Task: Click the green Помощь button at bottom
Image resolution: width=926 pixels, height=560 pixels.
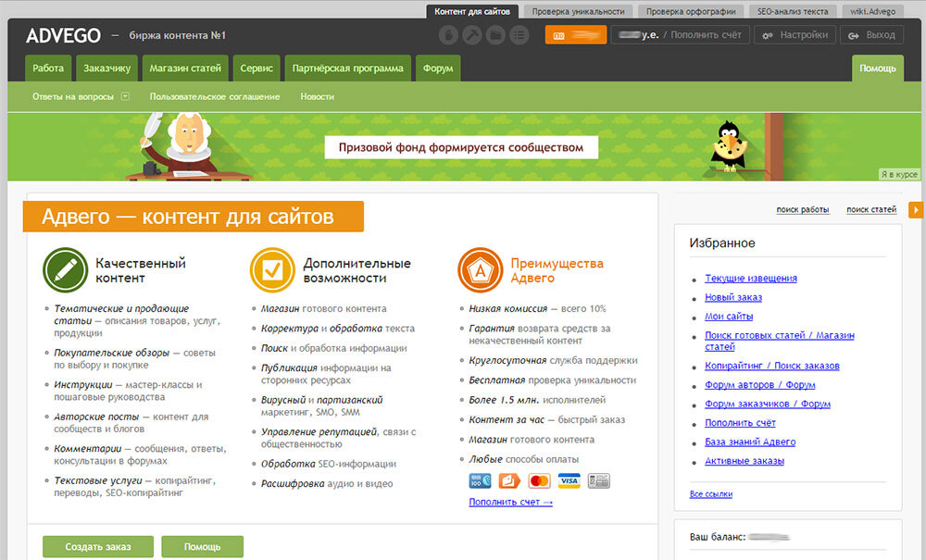Action: tap(203, 547)
